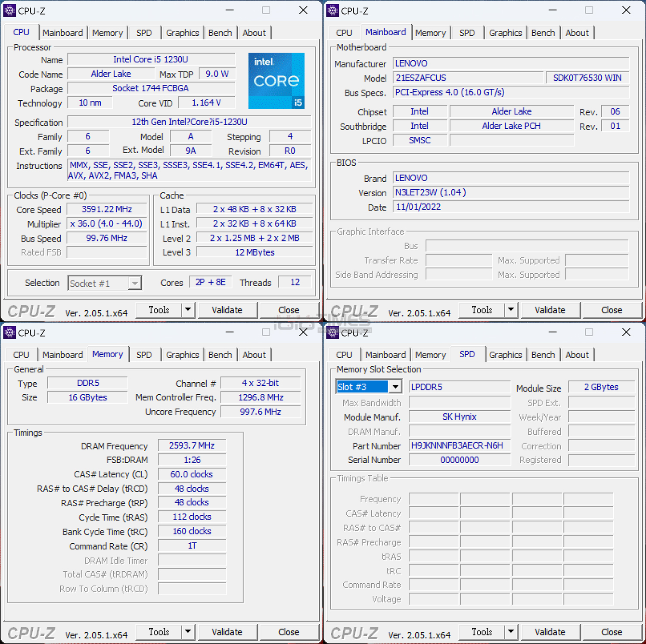The height and width of the screenshot is (644, 646).
Task: Click the Bus Specs value PCI-Express 4.0
Action: point(511,93)
